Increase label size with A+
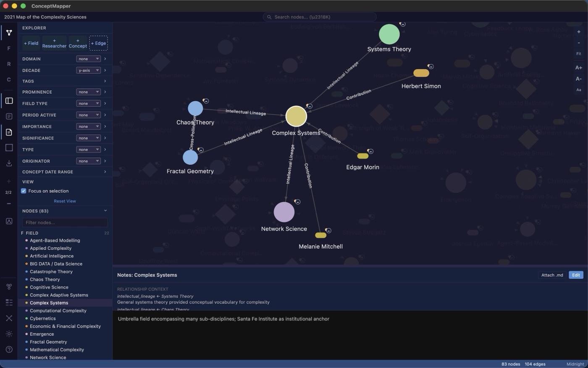 point(579,68)
